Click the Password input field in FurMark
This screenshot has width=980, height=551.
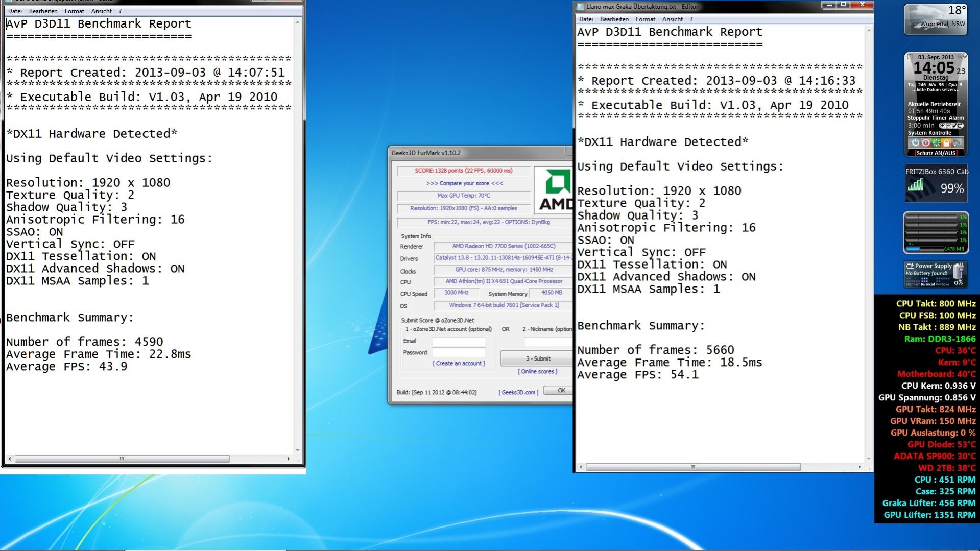[x=459, y=353]
